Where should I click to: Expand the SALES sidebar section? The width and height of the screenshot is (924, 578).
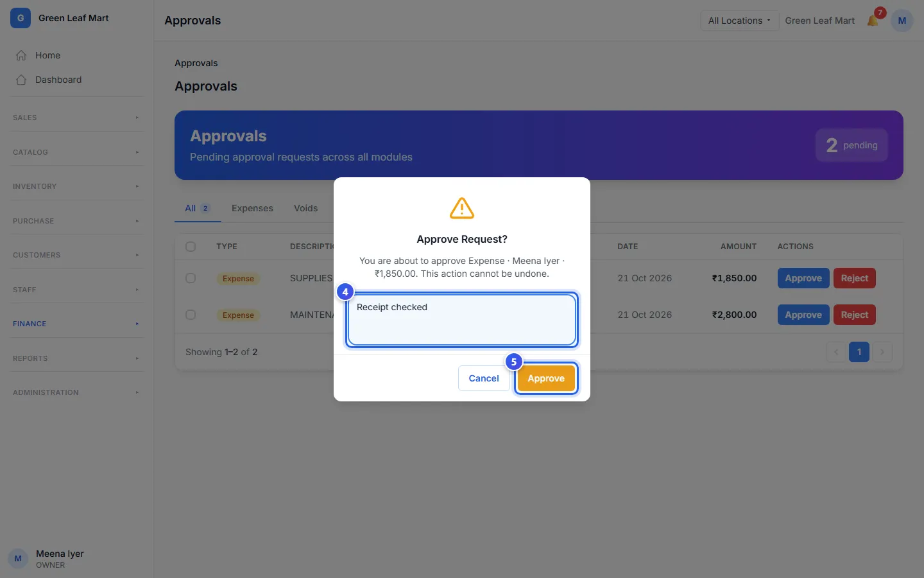76,118
